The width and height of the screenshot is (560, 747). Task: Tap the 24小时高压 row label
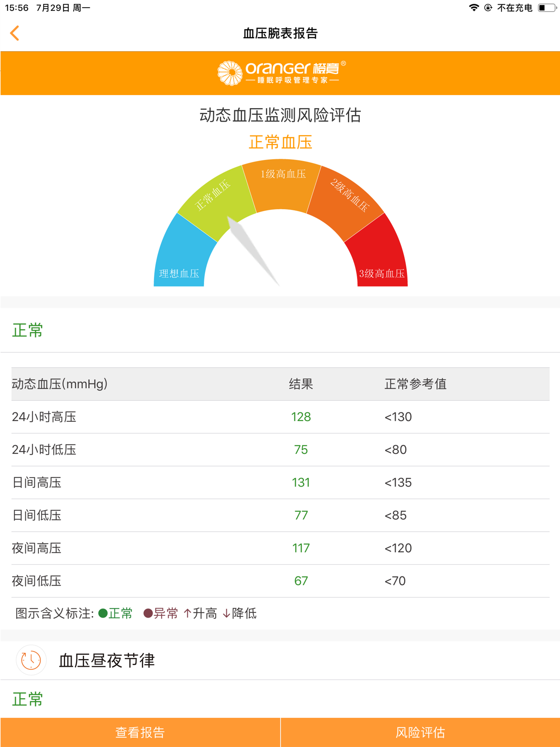coord(44,417)
